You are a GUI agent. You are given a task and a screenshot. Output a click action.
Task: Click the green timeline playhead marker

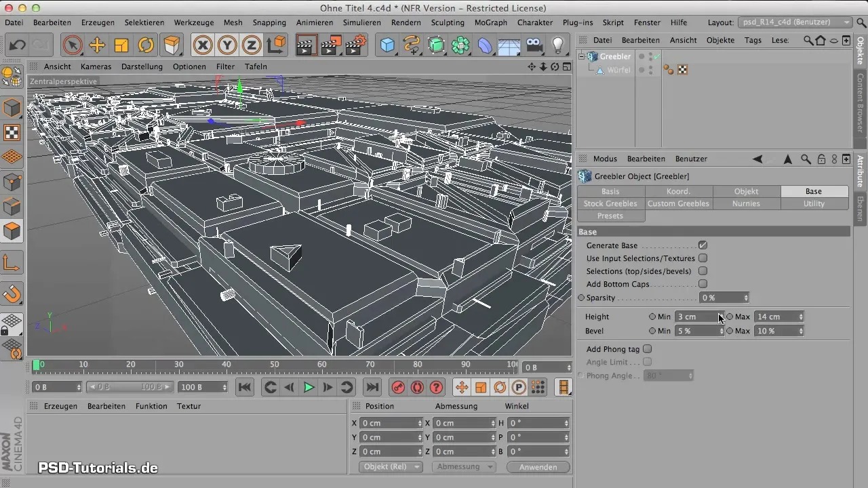pyautogui.click(x=36, y=365)
